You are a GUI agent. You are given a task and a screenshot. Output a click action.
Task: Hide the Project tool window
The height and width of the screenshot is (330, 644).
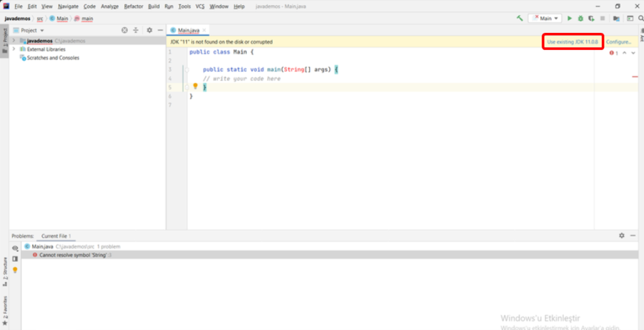tap(160, 30)
